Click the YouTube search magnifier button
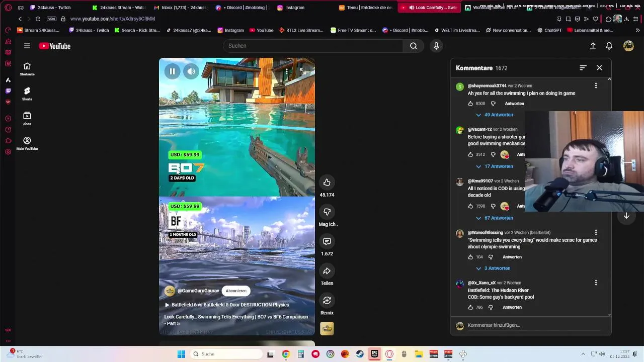 coord(413,46)
